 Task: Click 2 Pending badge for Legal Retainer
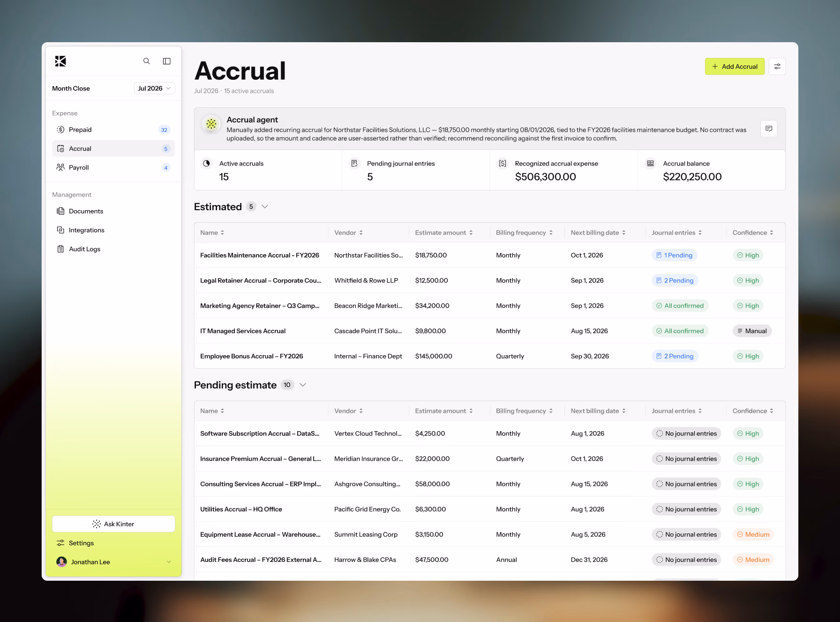[x=675, y=281]
